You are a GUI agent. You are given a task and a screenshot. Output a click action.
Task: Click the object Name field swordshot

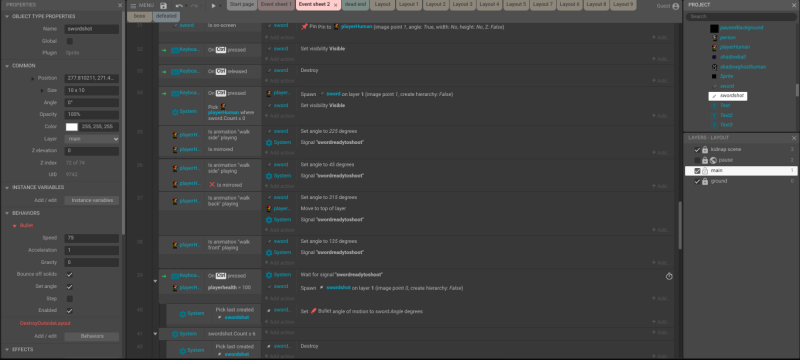click(x=92, y=29)
